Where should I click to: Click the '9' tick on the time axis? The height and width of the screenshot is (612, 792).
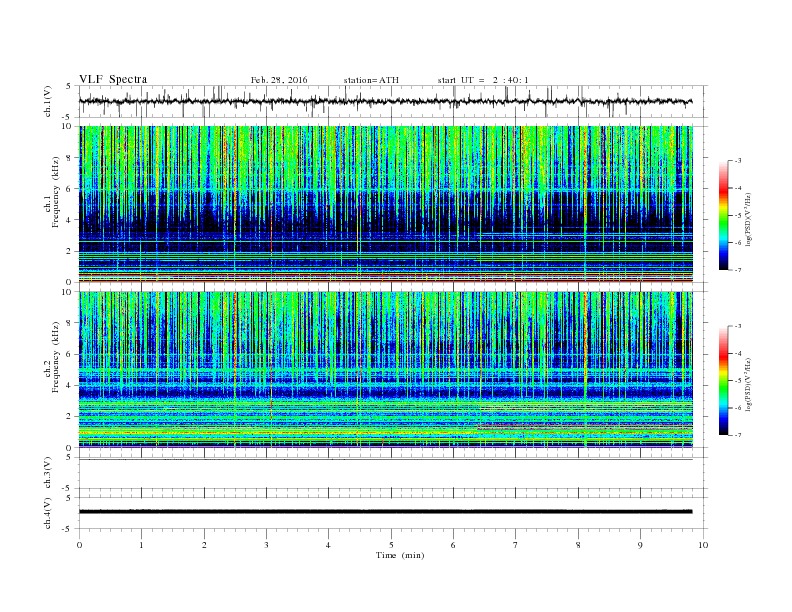(640, 545)
